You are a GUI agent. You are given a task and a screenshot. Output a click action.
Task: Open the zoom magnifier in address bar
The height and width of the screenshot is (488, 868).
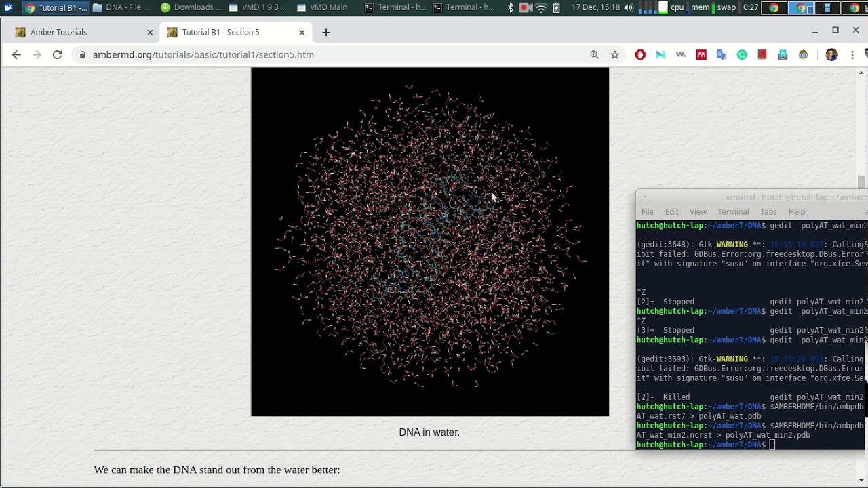[594, 54]
